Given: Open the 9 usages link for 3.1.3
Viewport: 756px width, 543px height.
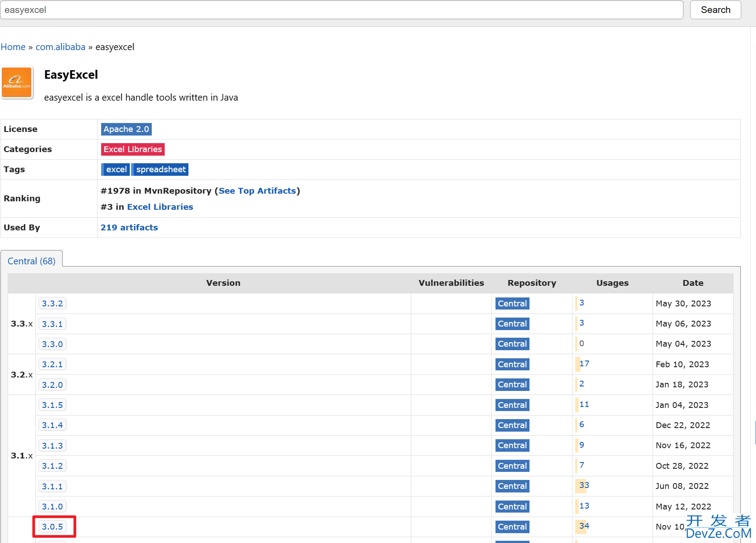Looking at the screenshot, I should click(581, 445).
